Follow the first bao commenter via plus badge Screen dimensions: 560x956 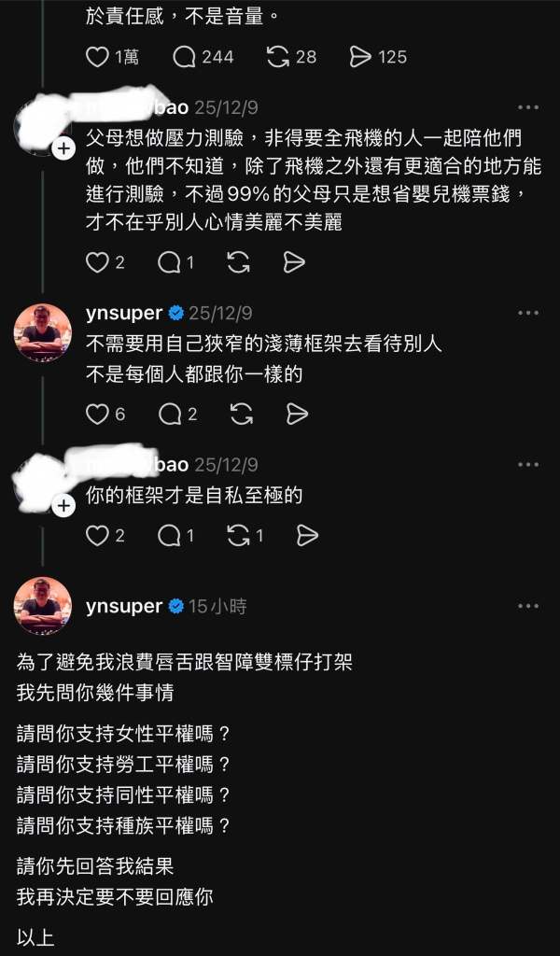pyautogui.click(x=63, y=148)
